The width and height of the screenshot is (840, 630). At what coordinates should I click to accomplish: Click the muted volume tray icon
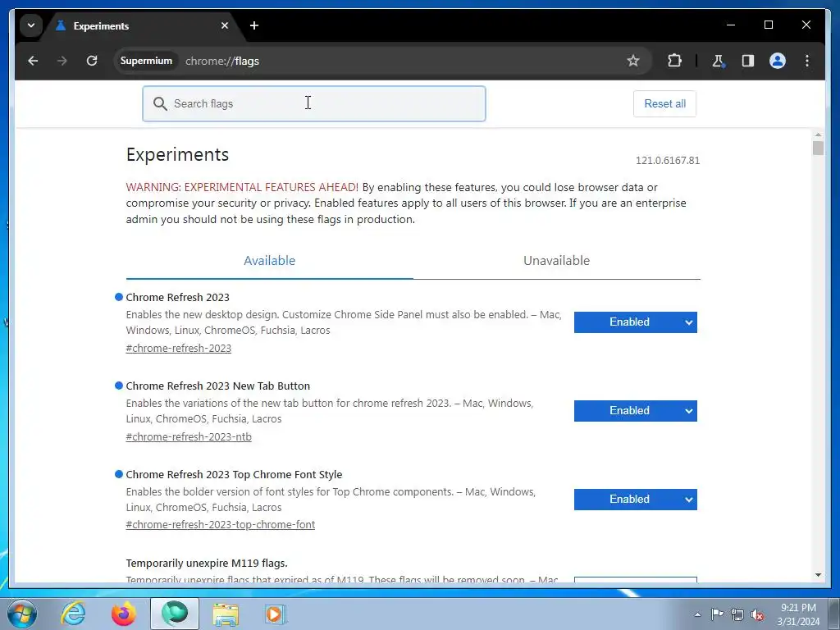tap(757, 614)
